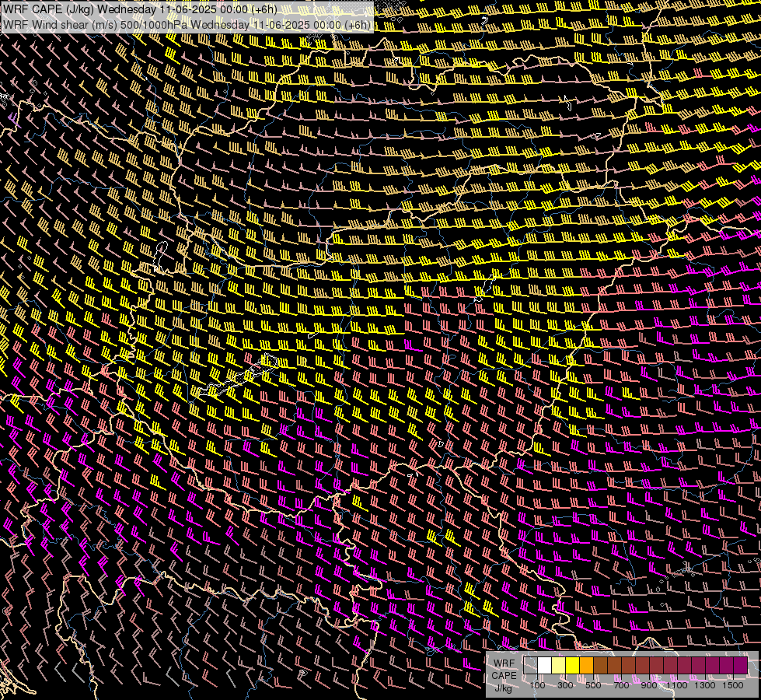This screenshot has width=761, height=700.
Task: Select the bright yellow legend swatch
Action: pos(573,665)
